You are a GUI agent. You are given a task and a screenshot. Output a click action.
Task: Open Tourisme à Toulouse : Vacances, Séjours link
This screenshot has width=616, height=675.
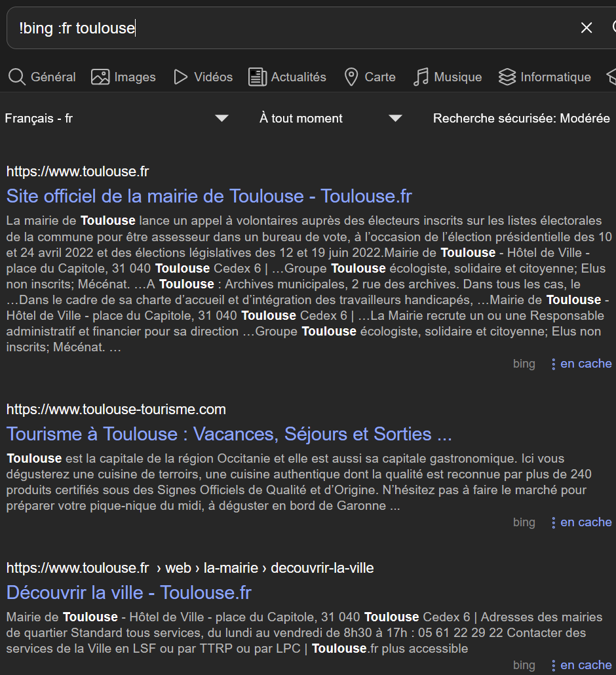click(x=229, y=434)
